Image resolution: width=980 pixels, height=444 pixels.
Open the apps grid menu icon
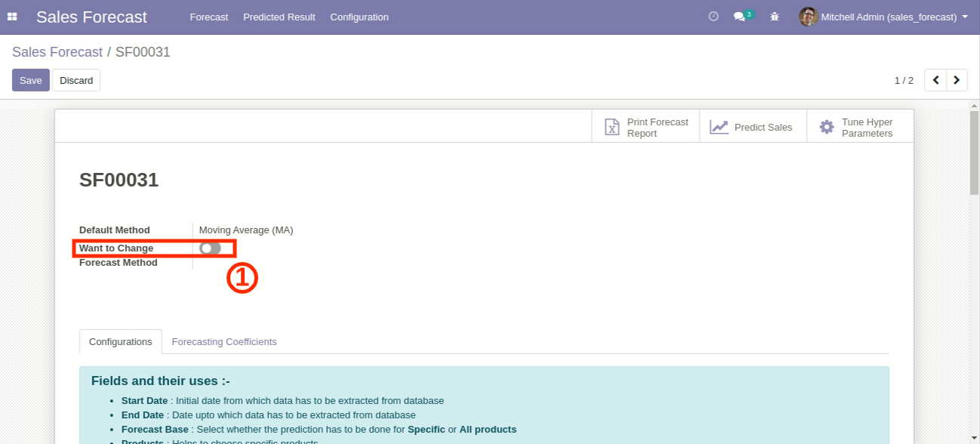click(x=12, y=17)
